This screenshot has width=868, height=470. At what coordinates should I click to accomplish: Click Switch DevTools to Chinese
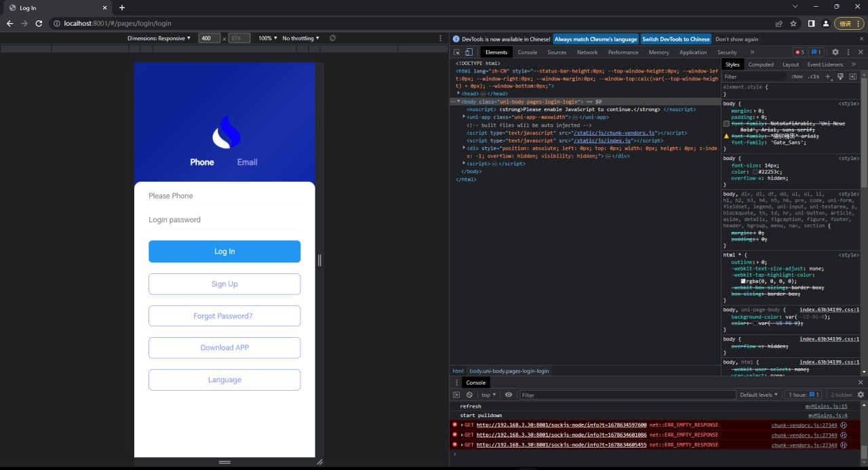675,39
